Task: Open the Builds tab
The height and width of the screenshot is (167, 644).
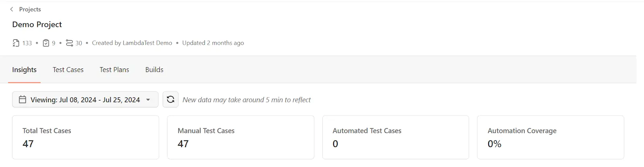Action: [x=154, y=70]
